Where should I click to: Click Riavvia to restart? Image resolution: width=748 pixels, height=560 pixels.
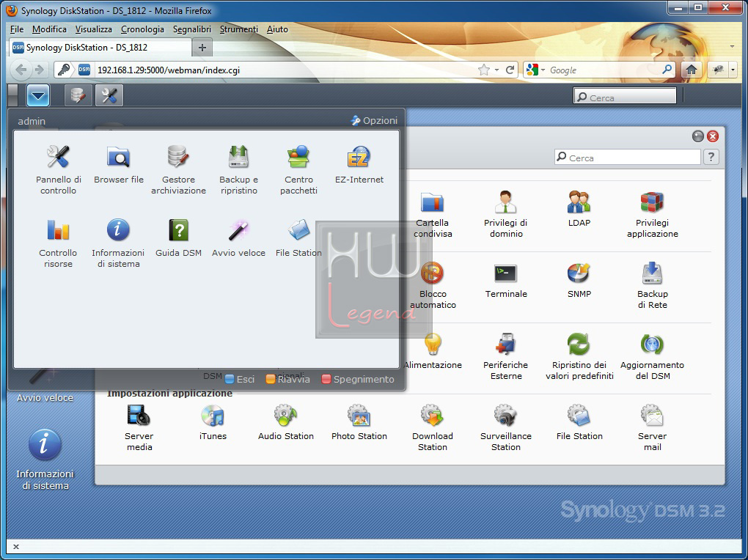288,379
